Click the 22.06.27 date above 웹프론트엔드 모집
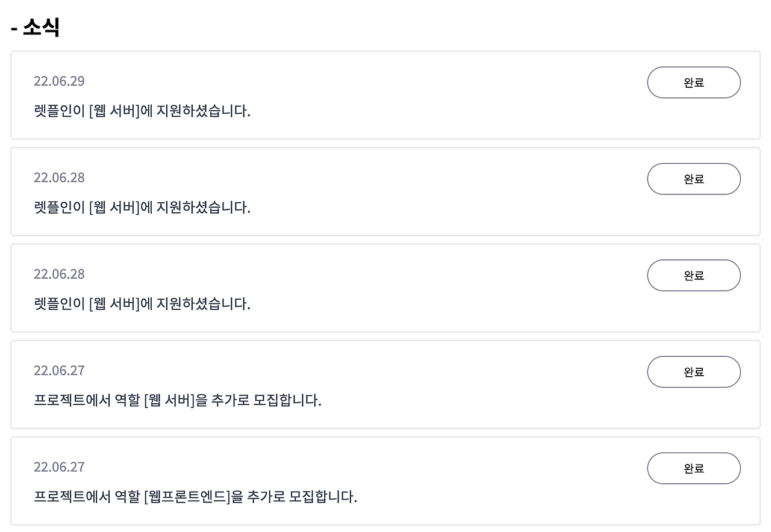The height and width of the screenshot is (532, 771). point(59,467)
